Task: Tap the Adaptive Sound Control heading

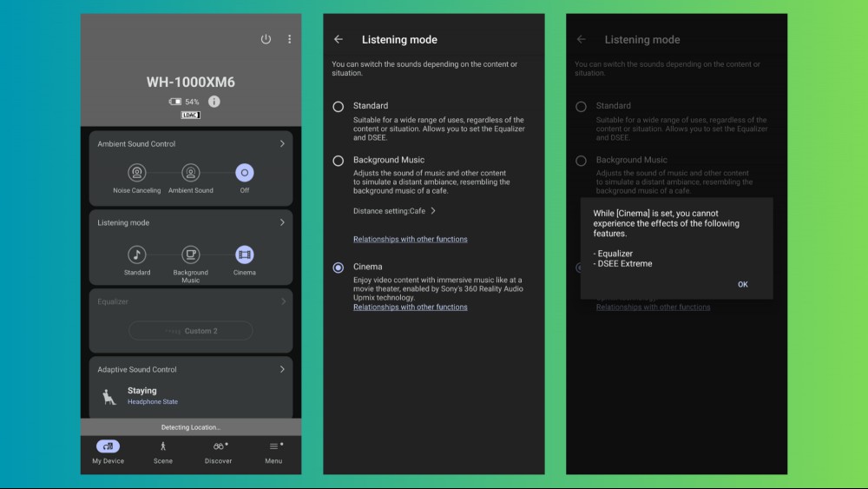Action: [x=137, y=369]
